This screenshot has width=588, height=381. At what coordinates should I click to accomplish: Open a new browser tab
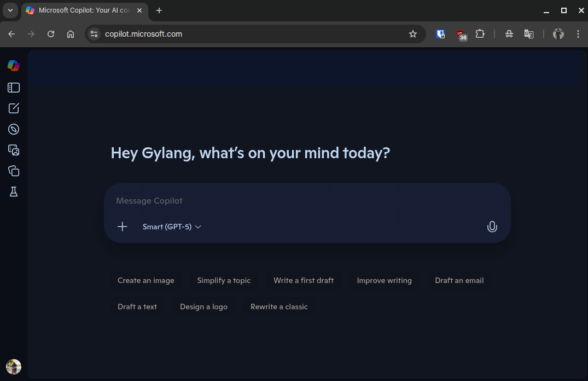[159, 10]
